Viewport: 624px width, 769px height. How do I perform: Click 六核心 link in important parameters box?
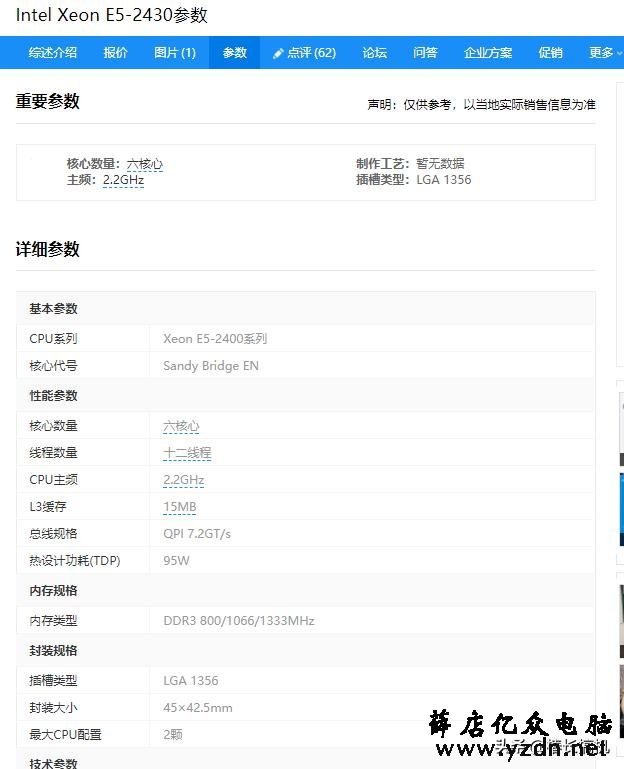coord(145,164)
